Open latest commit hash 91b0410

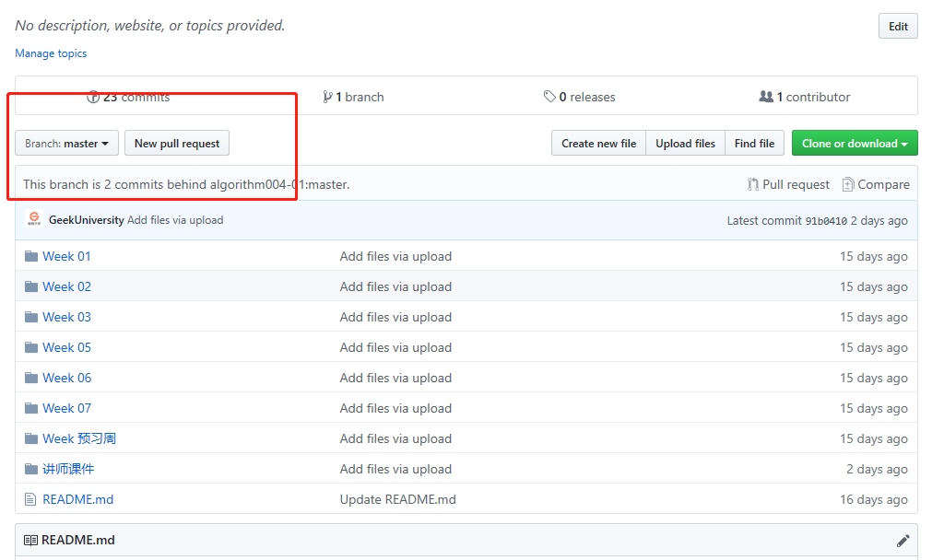826,221
